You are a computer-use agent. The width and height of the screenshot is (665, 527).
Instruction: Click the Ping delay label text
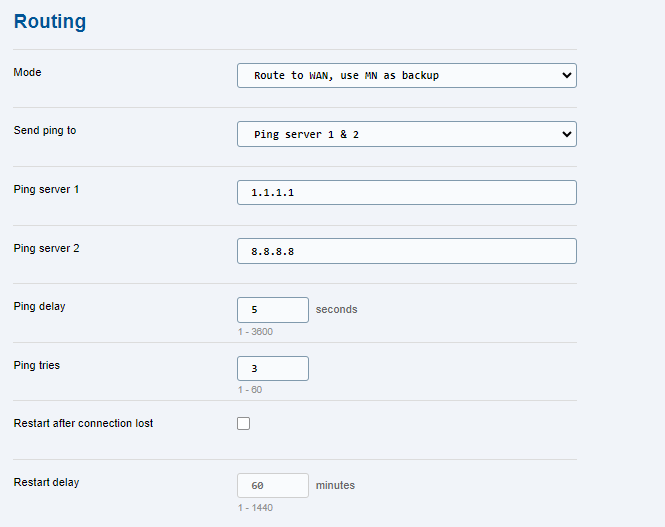click(39, 306)
